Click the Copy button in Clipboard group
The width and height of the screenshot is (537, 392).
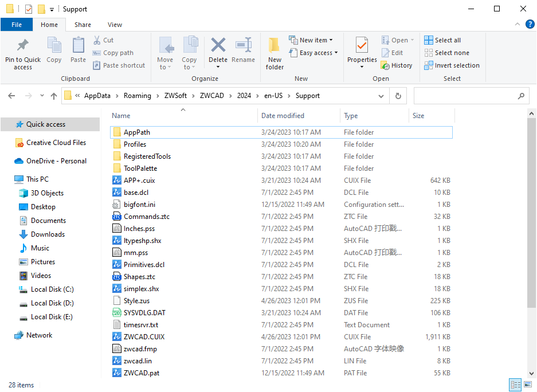click(54, 50)
